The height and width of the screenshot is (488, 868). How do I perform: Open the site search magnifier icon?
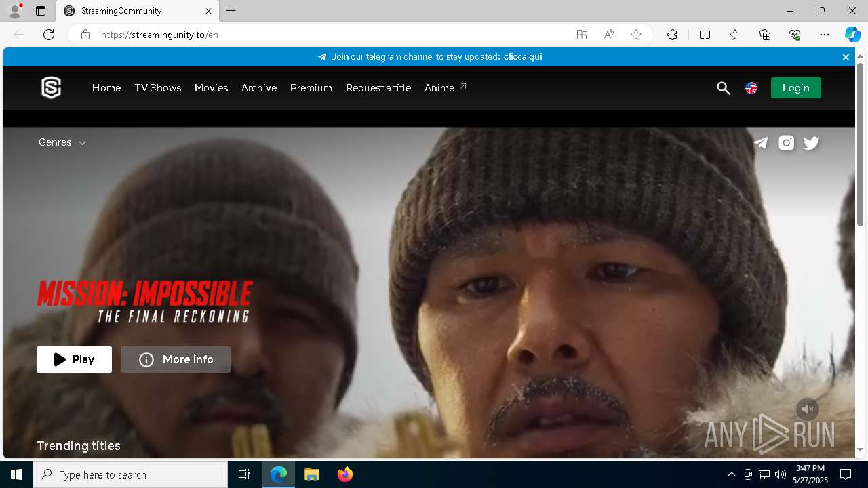coord(724,88)
